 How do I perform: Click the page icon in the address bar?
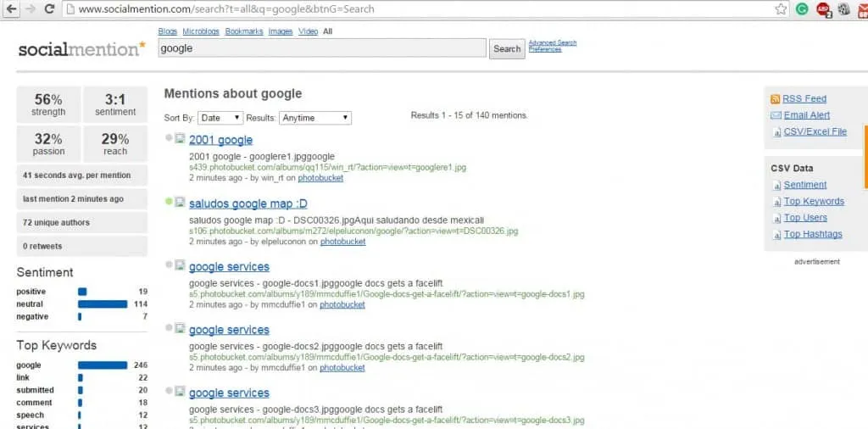click(70, 8)
